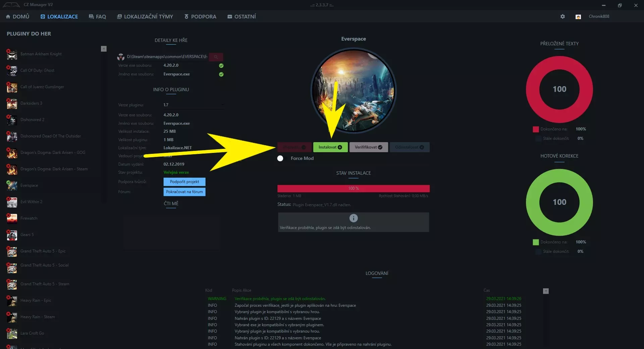Click status text Plugin Everspace_V1.7.dll načten

(322, 205)
